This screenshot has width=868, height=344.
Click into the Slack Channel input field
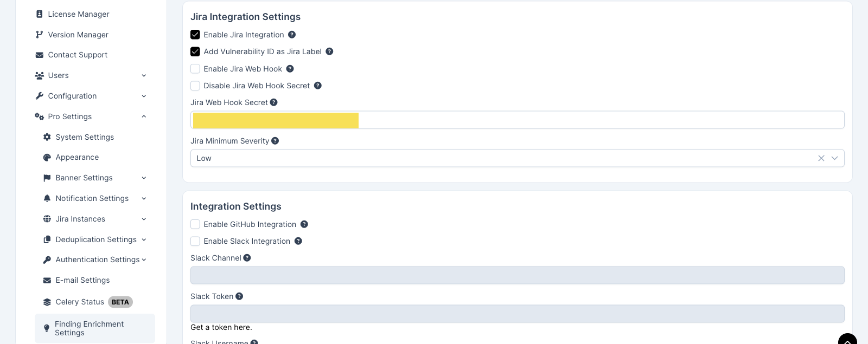[x=518, y=275]
